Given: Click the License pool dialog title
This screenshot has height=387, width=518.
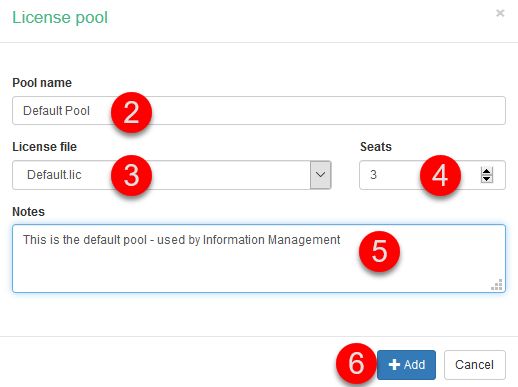Looking at the screenshot, I should [x=60, y=17].
